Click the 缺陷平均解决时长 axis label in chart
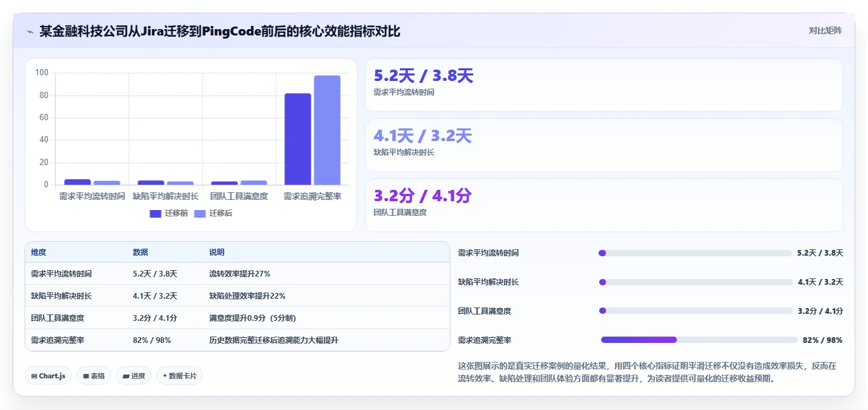The height and width of the screenshot is (410, 868). click(166, 196)
